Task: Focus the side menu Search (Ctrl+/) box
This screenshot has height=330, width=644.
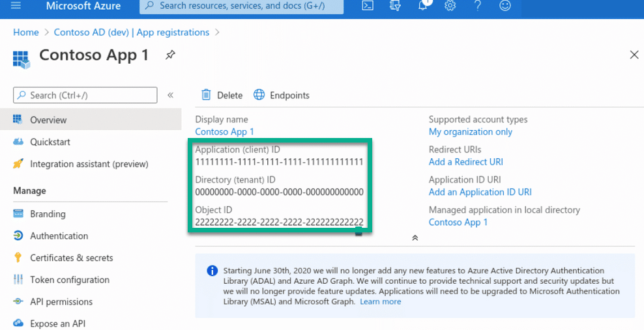Action: point(85,95)
